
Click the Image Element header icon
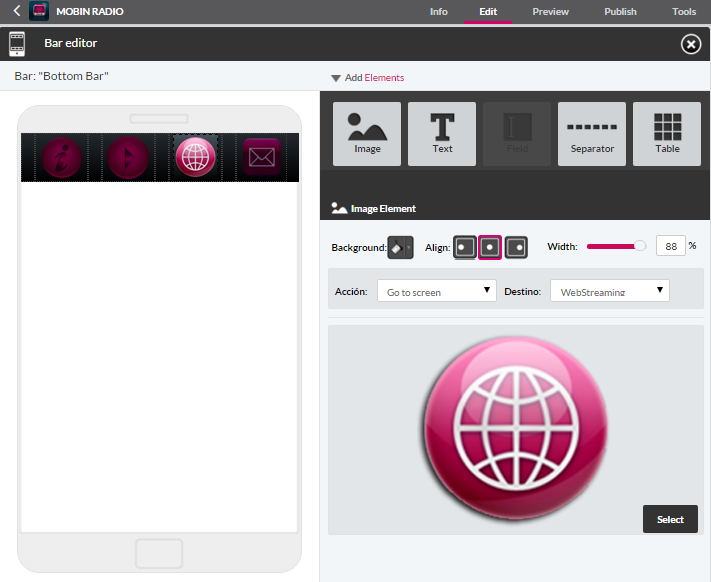tap(339, 208)
